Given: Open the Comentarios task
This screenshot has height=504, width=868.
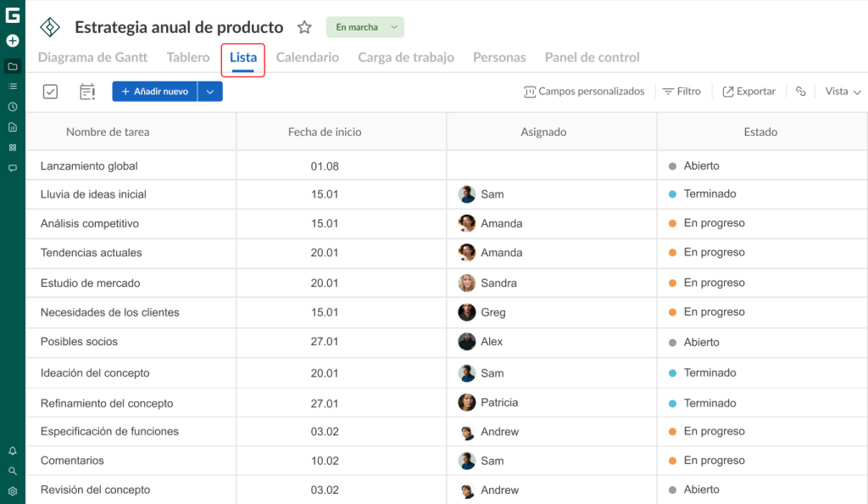Looking at the screenshot, I should pyautogui.click(x=72, y=461).
